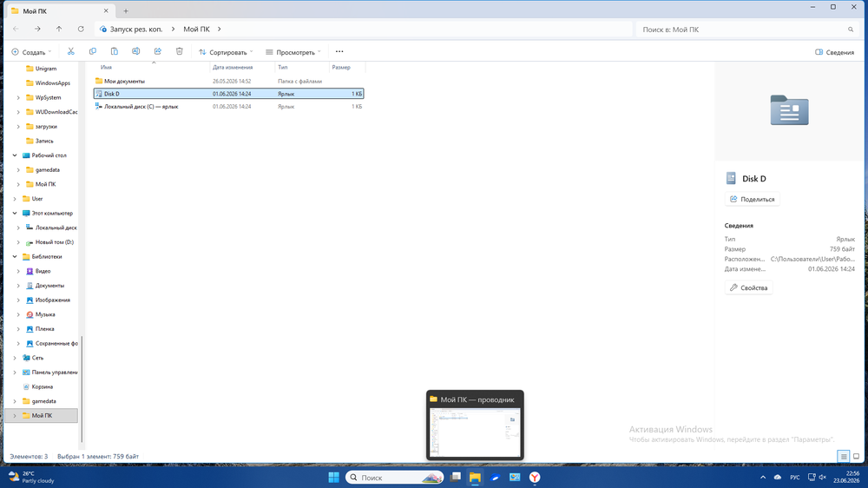Open the Windows Start button
Image resolution: width=868 pixels, height=488 pixels.
tap(334, 477)
